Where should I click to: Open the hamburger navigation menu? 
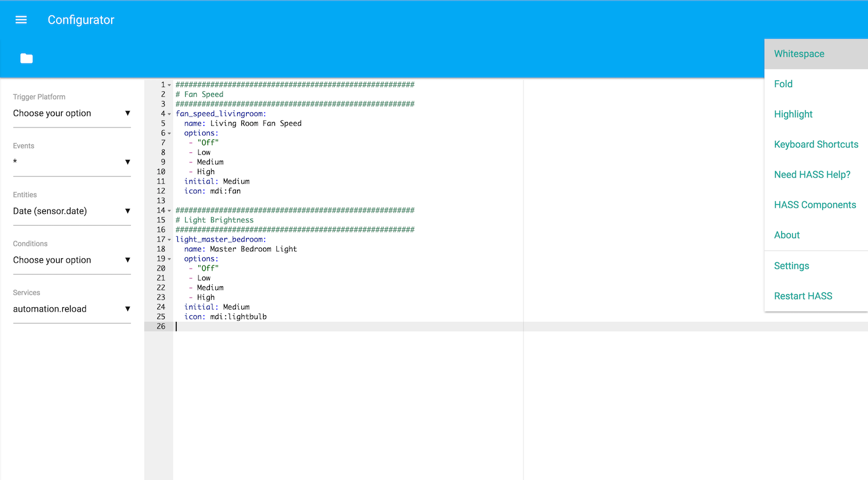(21, 20)
